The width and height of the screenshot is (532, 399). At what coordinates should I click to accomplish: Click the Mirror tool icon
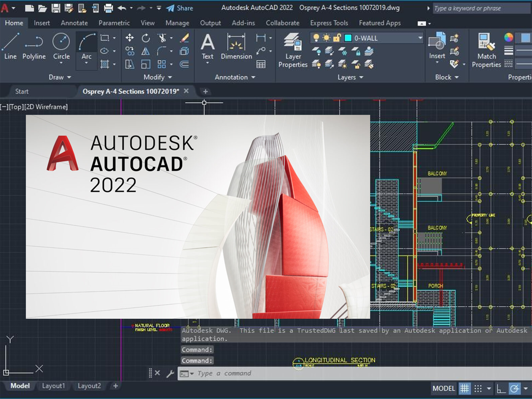coord(146,51)
